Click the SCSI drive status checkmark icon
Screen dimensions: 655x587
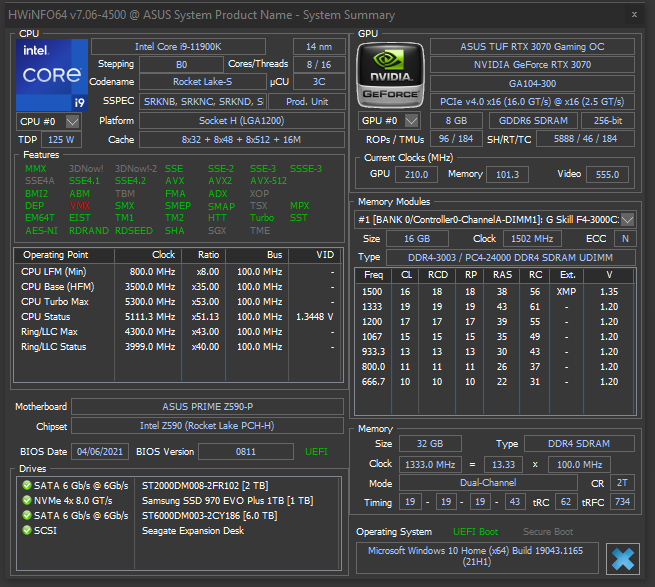click(27, 530)
